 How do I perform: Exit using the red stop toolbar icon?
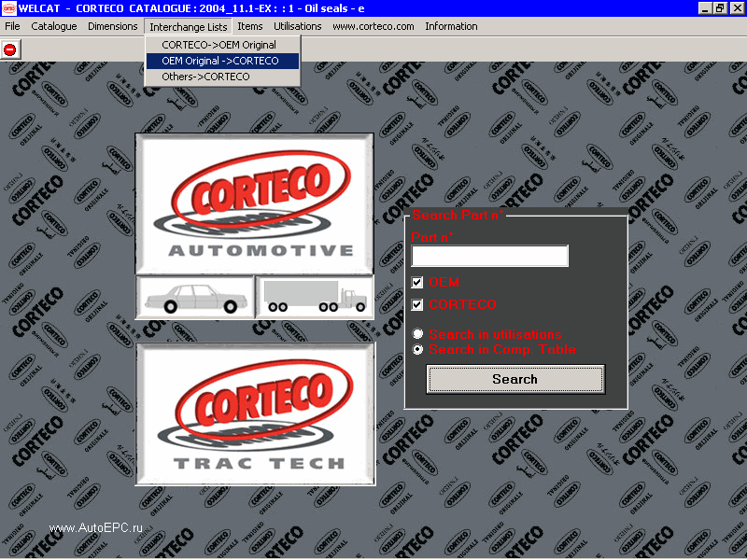tap(11, 49)
